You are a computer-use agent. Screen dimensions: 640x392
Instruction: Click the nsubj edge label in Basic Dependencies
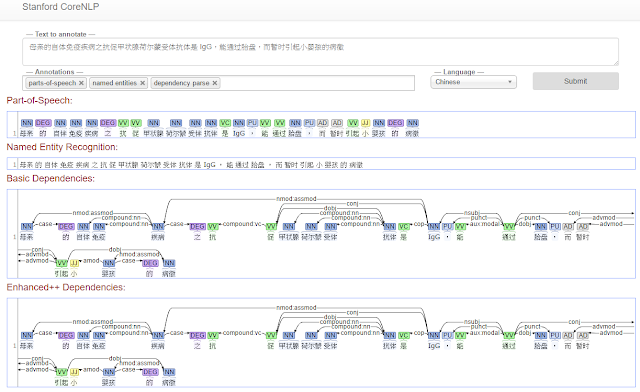[x=472, y=213]
